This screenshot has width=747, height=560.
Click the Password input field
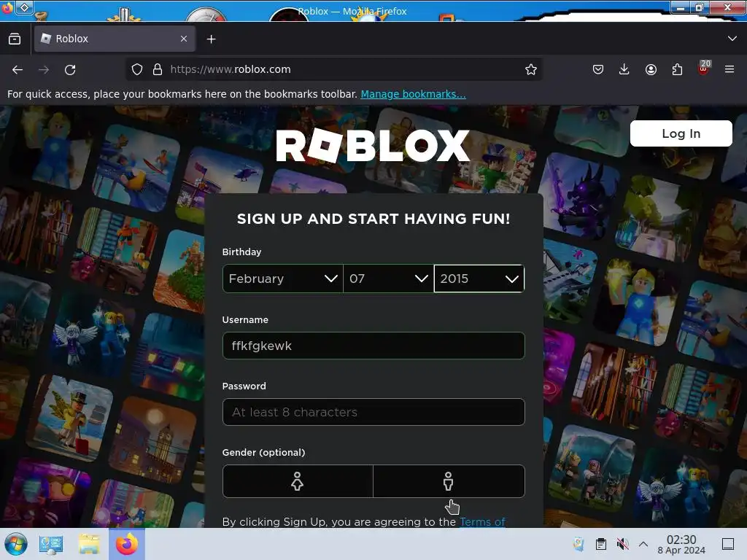(373, 412)
